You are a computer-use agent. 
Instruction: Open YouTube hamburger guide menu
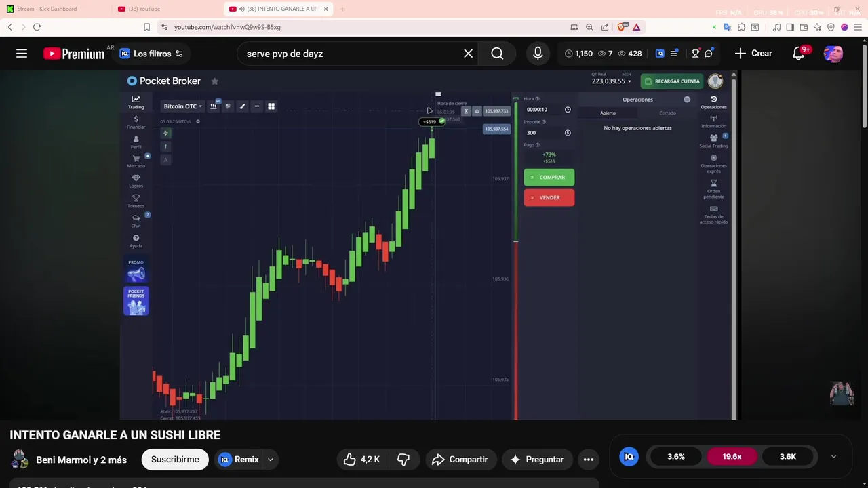coord(22,54)
